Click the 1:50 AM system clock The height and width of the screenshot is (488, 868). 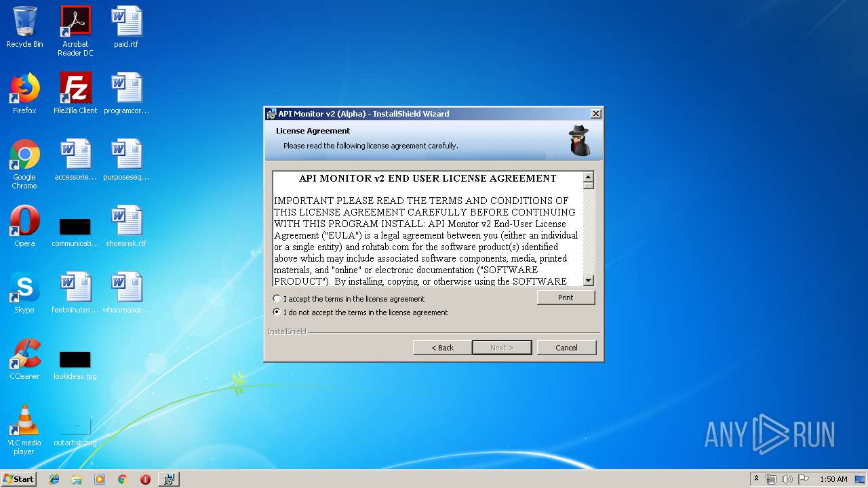coord(833,479)
